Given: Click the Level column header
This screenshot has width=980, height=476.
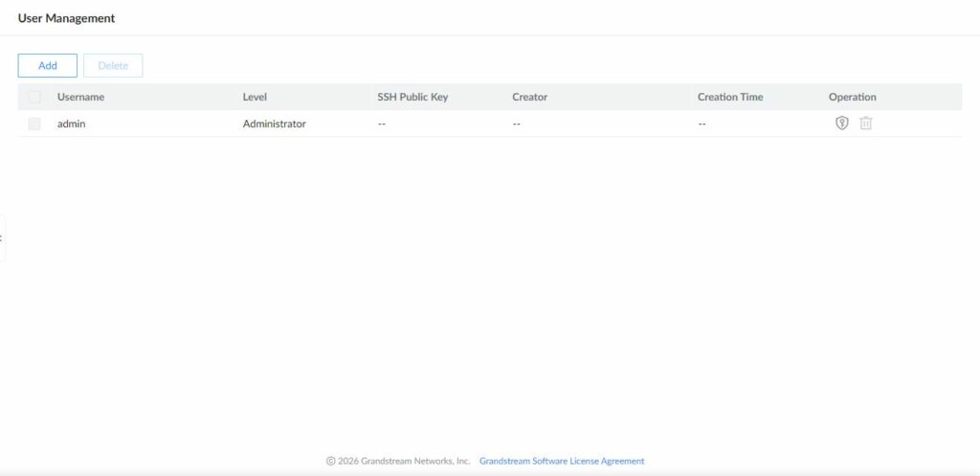Looking at the screenshot, I should [255, 97].
